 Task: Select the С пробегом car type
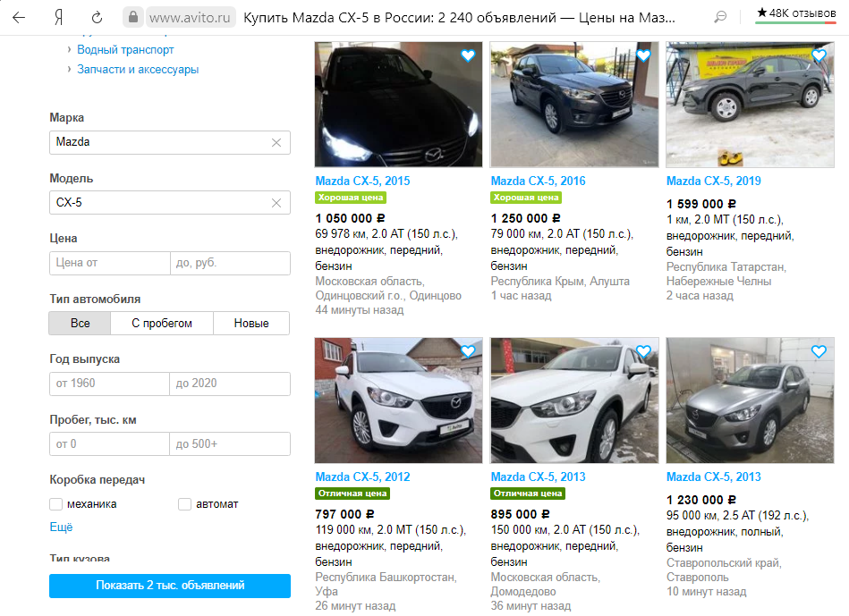click(162, 323)
